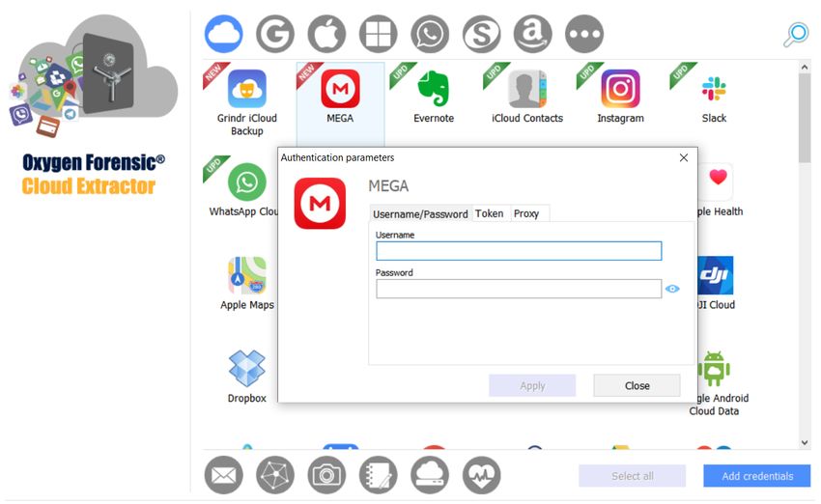821x504 pixels.
Task: Filter by camera photos category icon
Action: pyautogui.click(x=326, y=475)
